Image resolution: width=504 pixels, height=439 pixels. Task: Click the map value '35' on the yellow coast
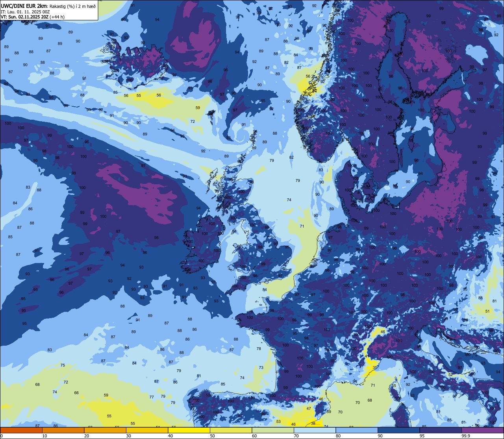click(375, 367)
